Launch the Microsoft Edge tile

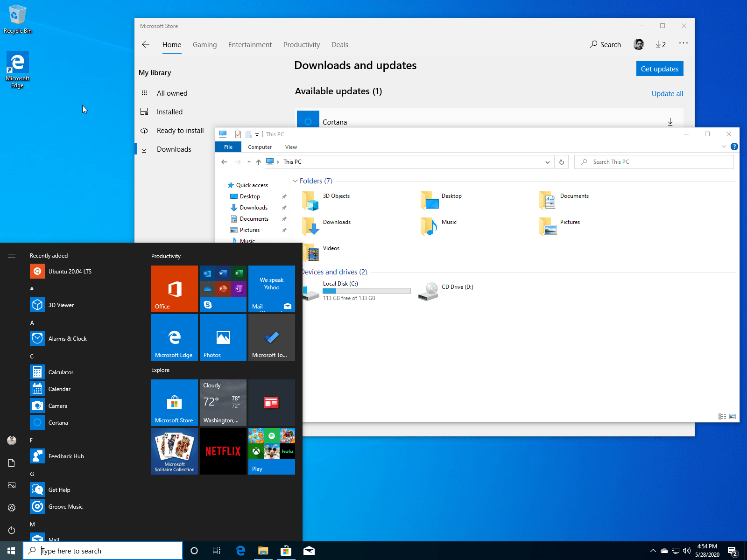pos(175,337)
